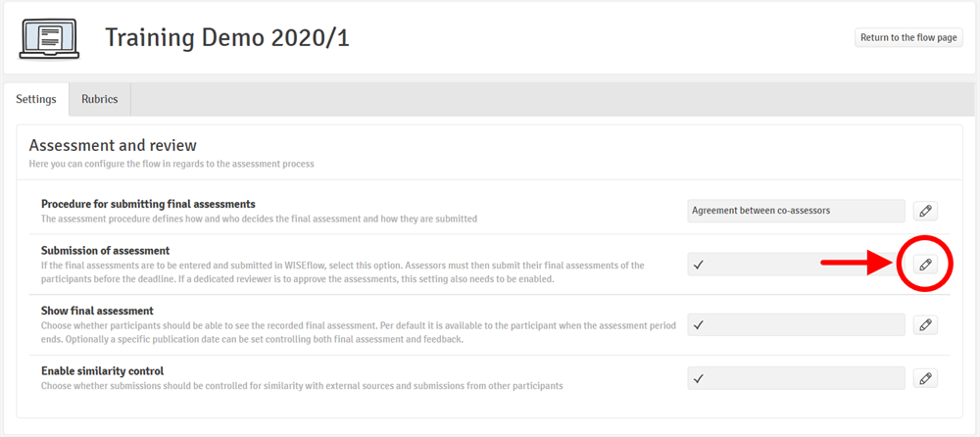Viewport: 980px width, 437px height.
Task: Toggle the Show final assessment checkmark field
Action: pyautogui.click(x=796, y=324)
